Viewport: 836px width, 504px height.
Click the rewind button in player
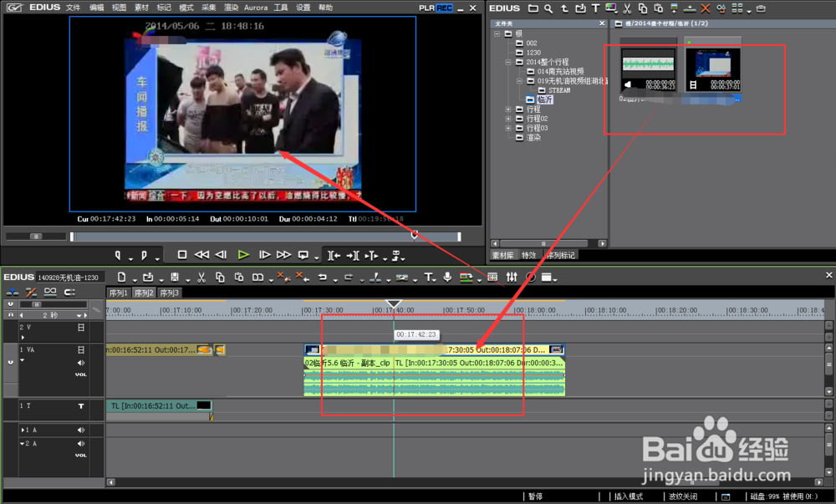pos(201,255)
